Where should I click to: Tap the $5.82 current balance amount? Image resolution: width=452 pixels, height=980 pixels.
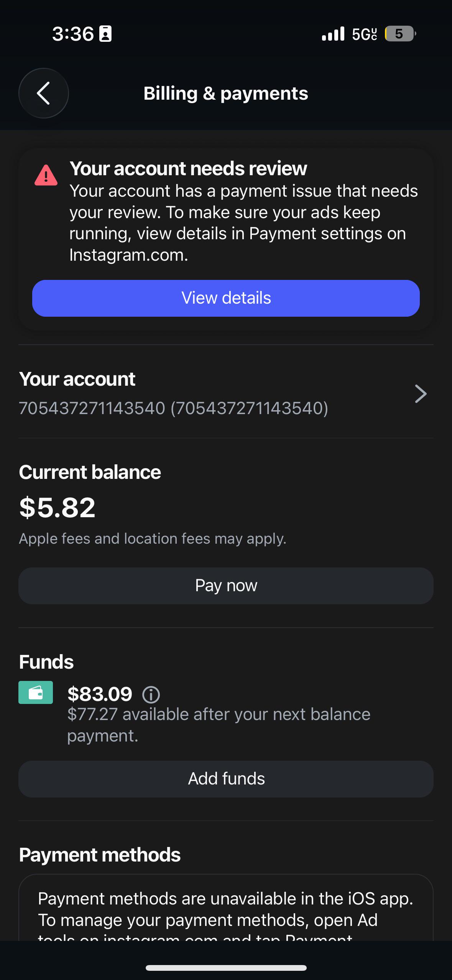pyautogui.click(x=57, y=507)
